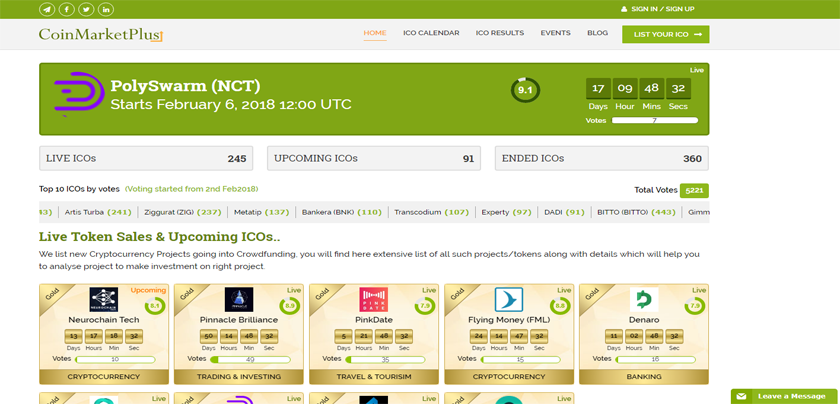Screen dimensions: 840x404
Task: Click Experty (97) in ticker
Action: point(506,212)
